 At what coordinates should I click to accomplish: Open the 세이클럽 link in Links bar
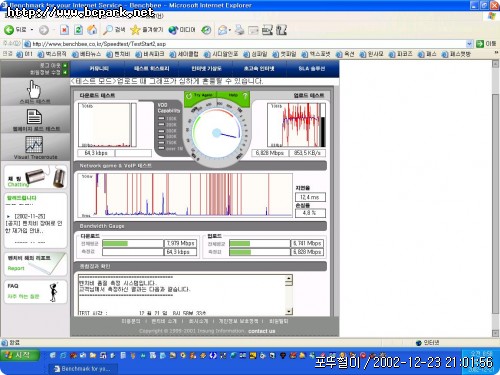pyautogui.click(x=184, y=54)
